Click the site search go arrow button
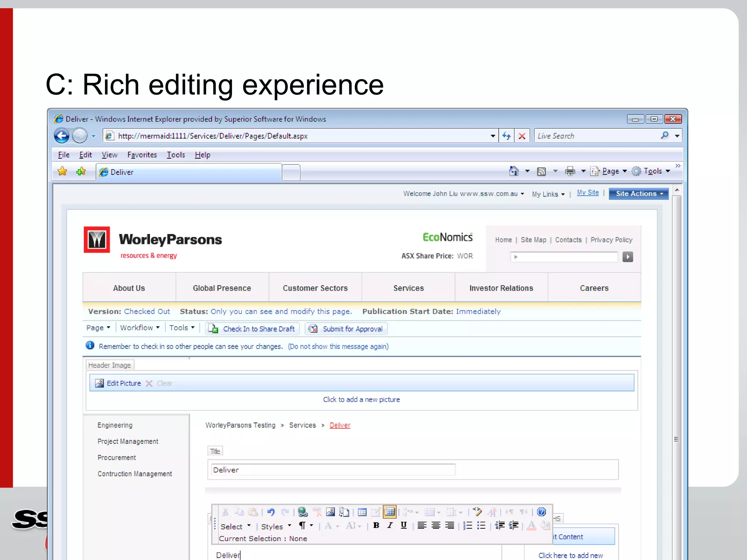 tap(627, 257)
